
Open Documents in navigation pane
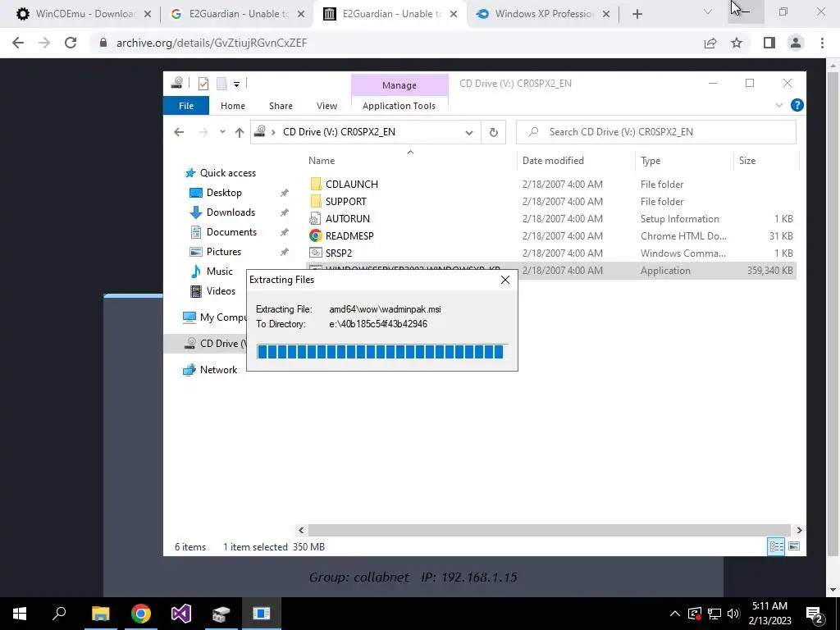tap(231, 232)
